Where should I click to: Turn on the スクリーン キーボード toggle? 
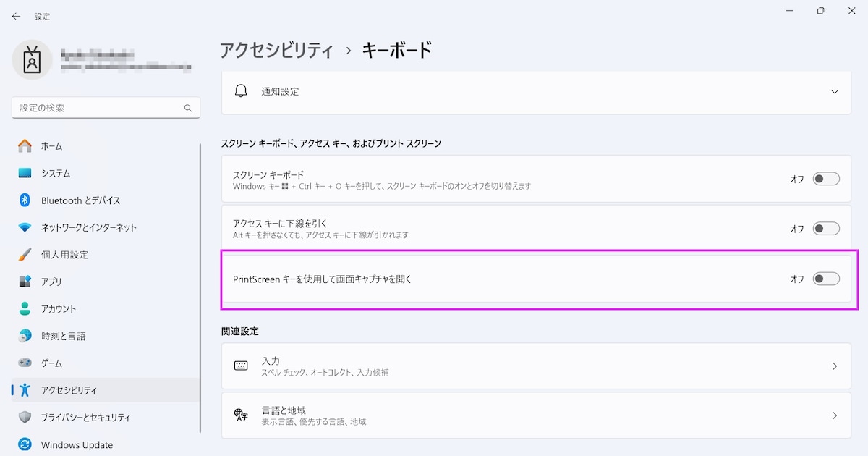pyautogui.click(x=826, y=179)
